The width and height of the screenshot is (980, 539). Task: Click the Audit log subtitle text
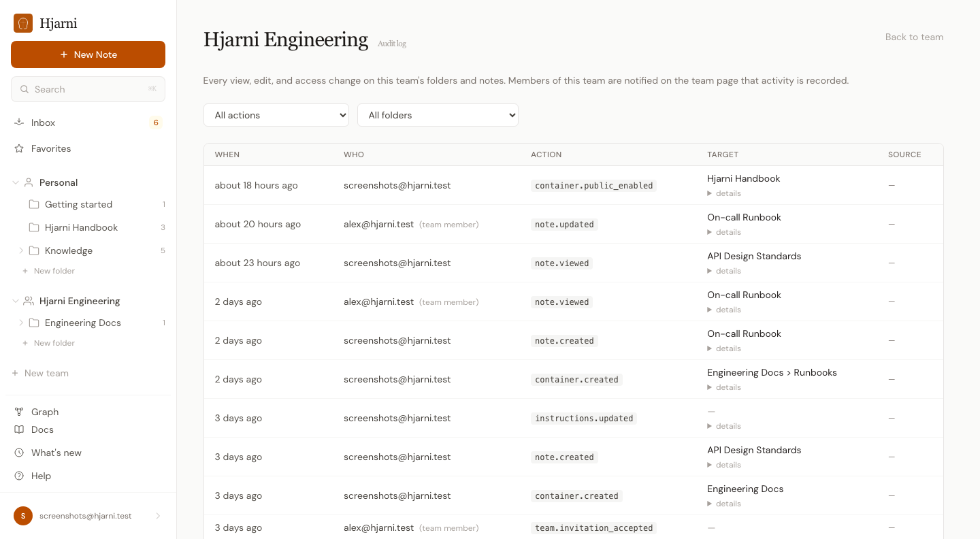pos(392,44)
